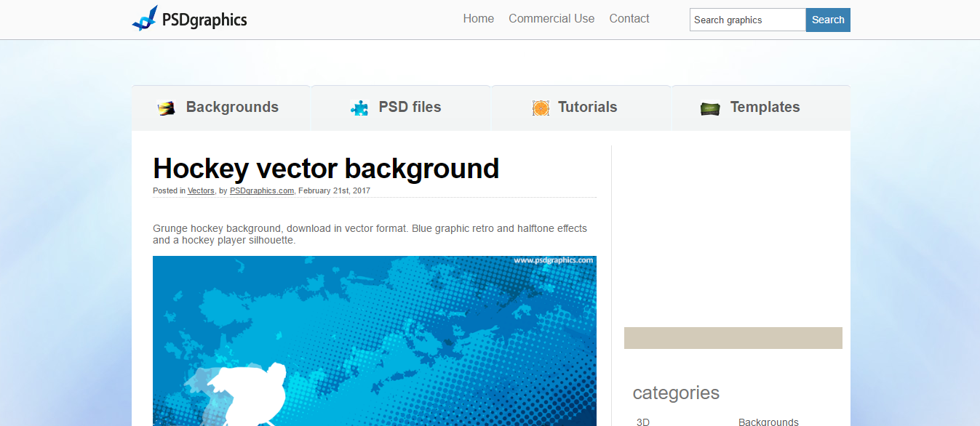Viewport: 980px width, 426px height.
Task: Open the Backgrounds section tab
Action: 221,108
